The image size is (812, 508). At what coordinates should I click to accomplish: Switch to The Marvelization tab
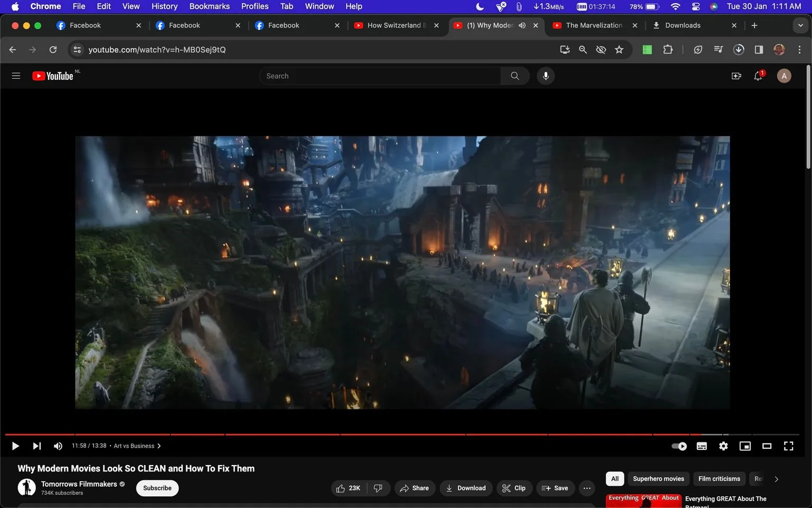coord(594,25)
